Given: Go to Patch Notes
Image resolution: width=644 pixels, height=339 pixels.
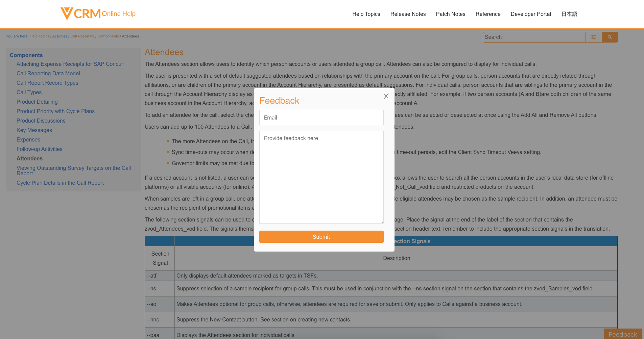Looking at the screenshot, I should coord(450,14).
